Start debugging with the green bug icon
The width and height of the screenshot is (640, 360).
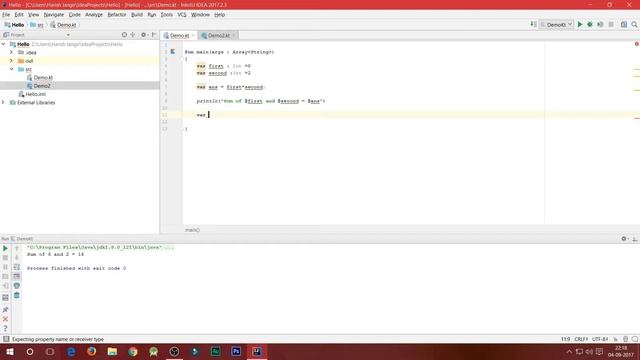tap(590, 24)
